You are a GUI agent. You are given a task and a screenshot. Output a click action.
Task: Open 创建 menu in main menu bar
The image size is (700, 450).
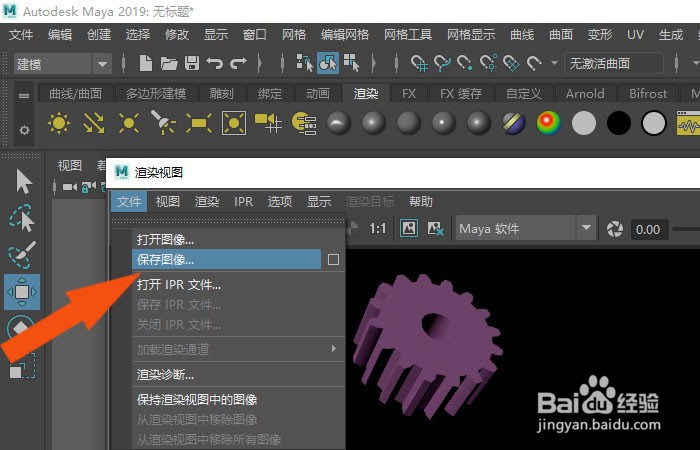pos(99,35)
